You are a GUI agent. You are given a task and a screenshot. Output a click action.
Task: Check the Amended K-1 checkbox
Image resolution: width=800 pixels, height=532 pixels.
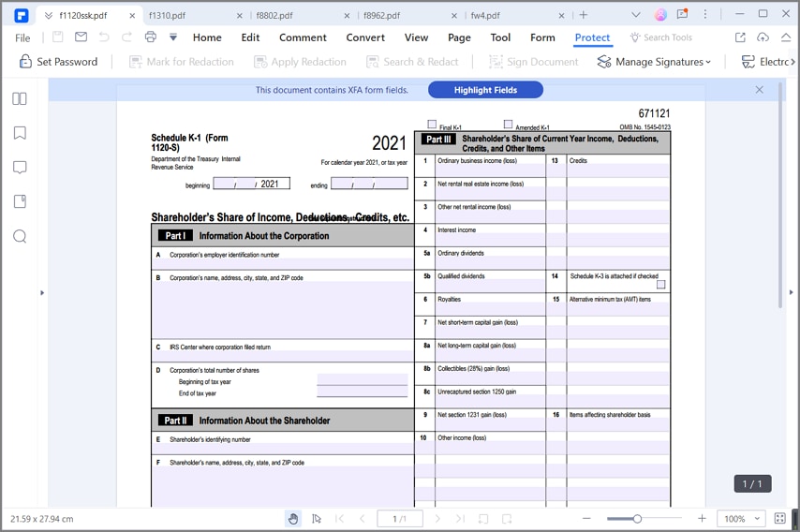coord(508,124)
